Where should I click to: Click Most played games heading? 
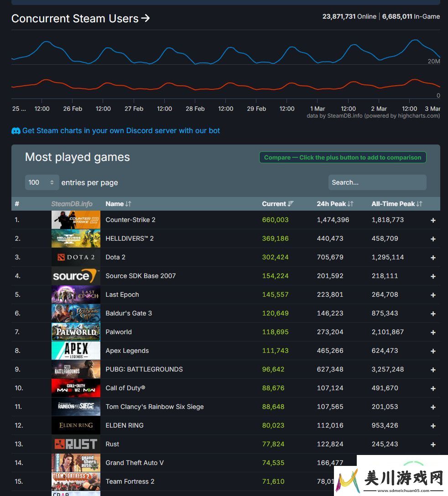pos(77,157)
